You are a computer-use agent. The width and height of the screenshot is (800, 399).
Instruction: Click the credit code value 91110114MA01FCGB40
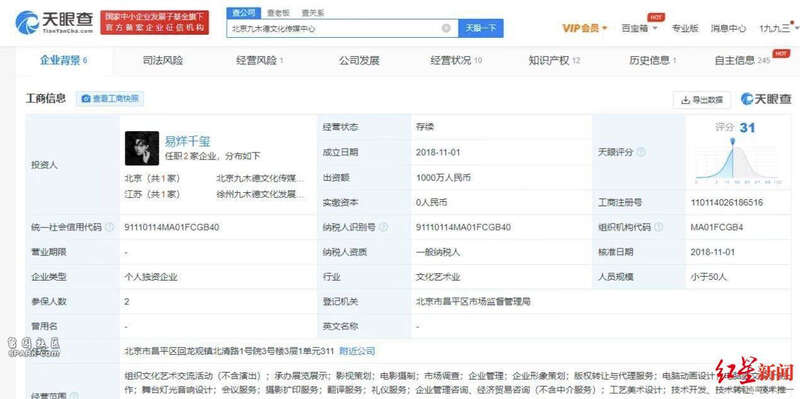(172, 227)
